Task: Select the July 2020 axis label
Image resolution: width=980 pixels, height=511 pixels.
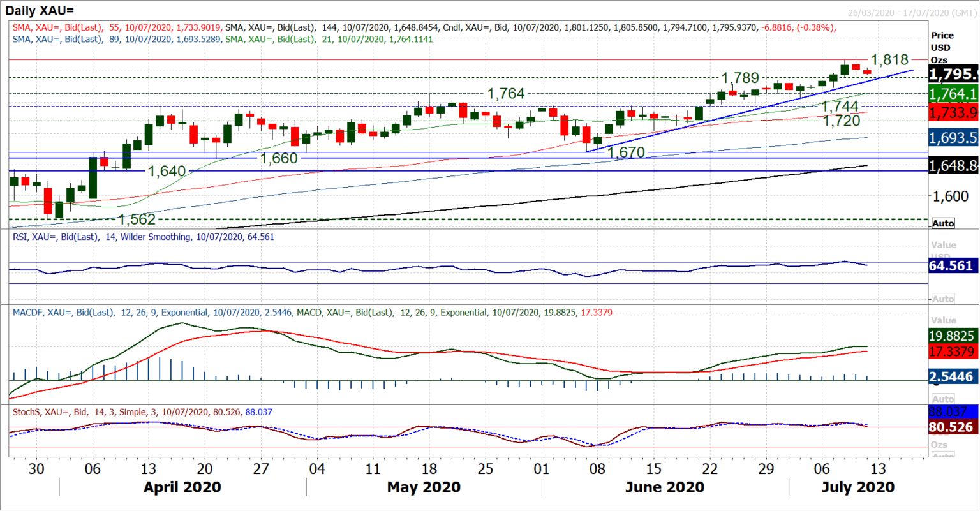Action: tap(857, 487)
